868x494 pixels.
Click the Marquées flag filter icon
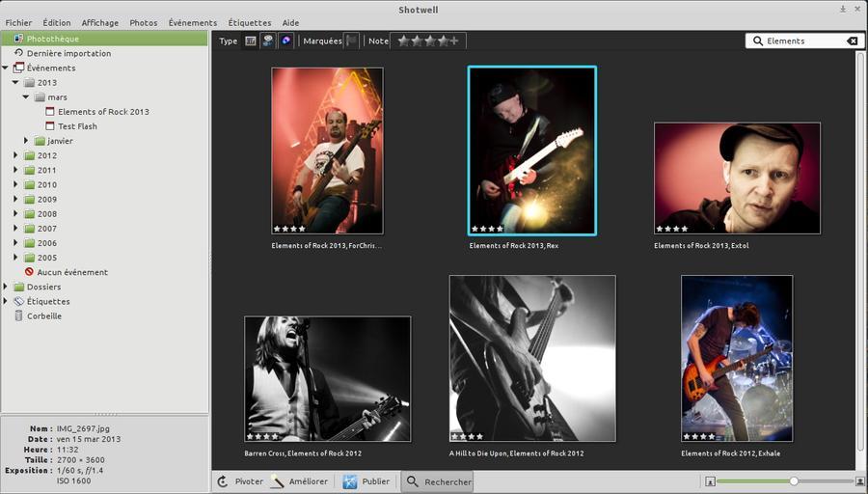[x=352, y=41]
